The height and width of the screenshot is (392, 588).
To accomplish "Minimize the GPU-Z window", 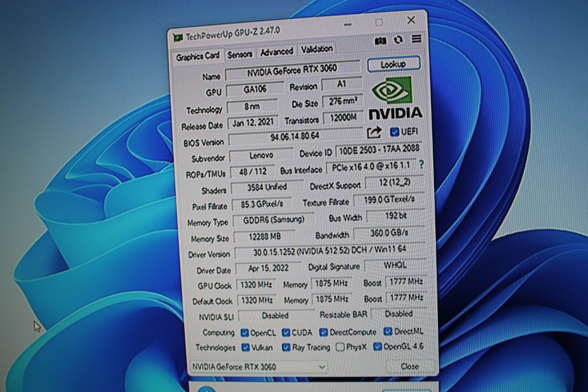I will click(x=348, y=25).
